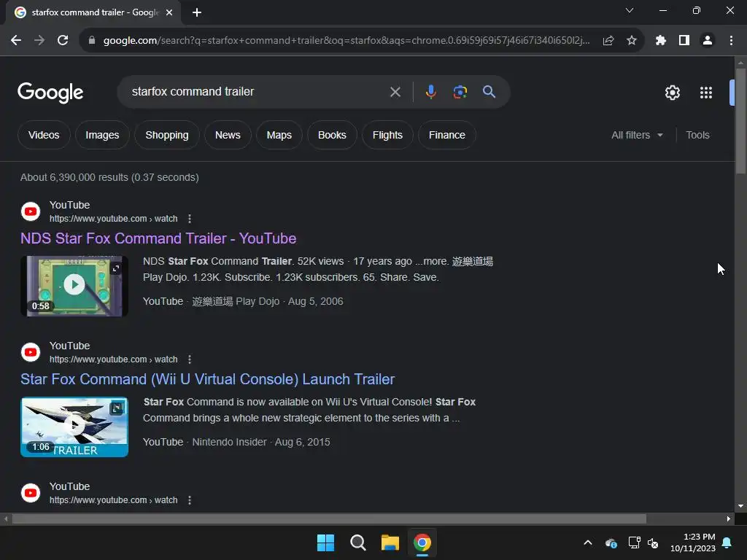The image size is (747, 560).
Task: Start a search by voice
Action: 430,92
